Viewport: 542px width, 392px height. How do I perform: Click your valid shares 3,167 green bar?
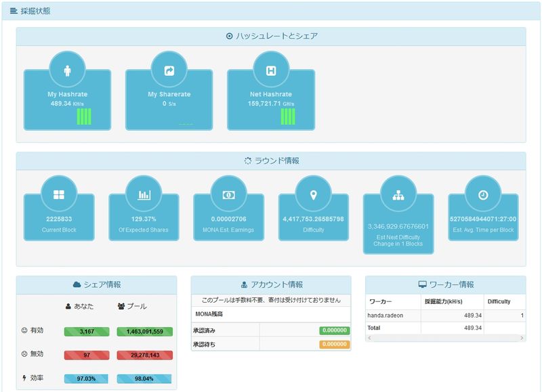[x=86, y=332]
